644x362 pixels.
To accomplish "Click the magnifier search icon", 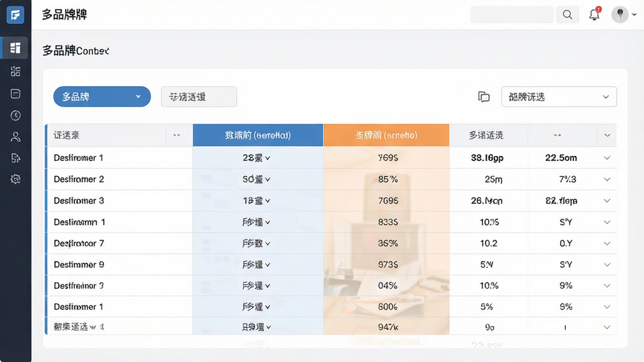I will coord(568,15).
